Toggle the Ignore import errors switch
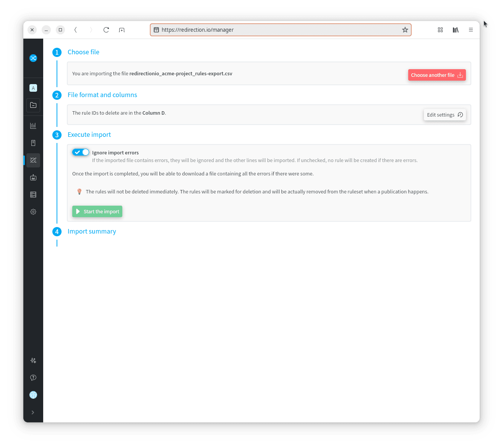The width and height of the screenshot is (503, 448). tap(81, 152)
